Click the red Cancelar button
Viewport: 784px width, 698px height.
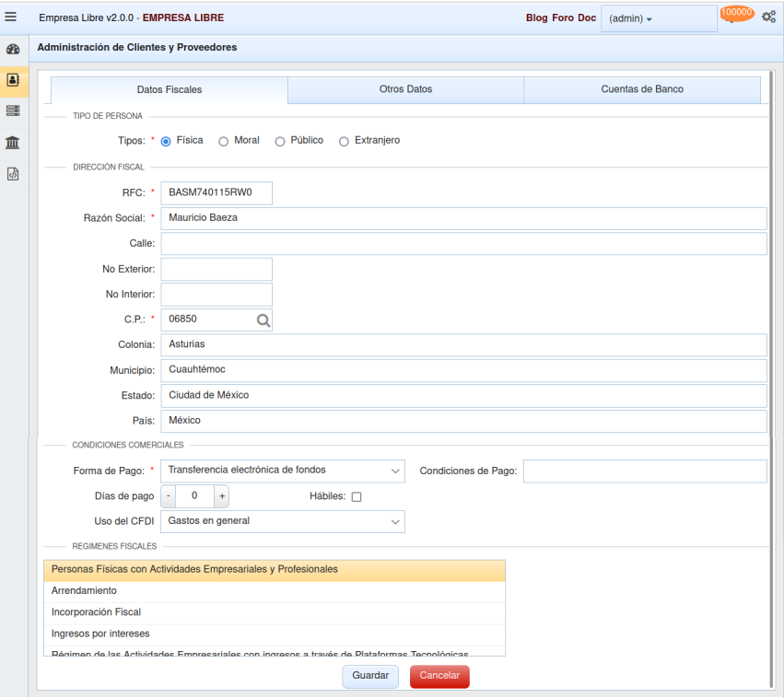coord(439,676)
